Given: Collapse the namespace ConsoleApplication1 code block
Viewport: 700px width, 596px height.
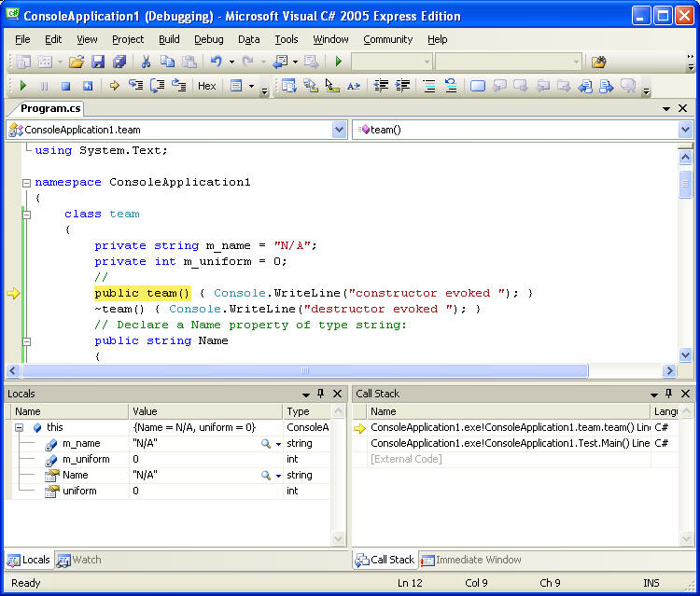Looking at the screenshot, I should [26, 183].
